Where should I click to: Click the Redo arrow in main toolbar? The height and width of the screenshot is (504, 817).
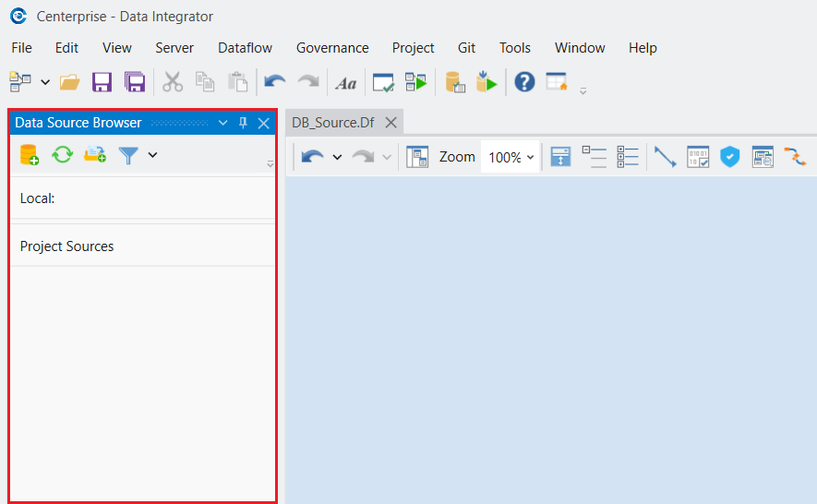tap(308, 82)
